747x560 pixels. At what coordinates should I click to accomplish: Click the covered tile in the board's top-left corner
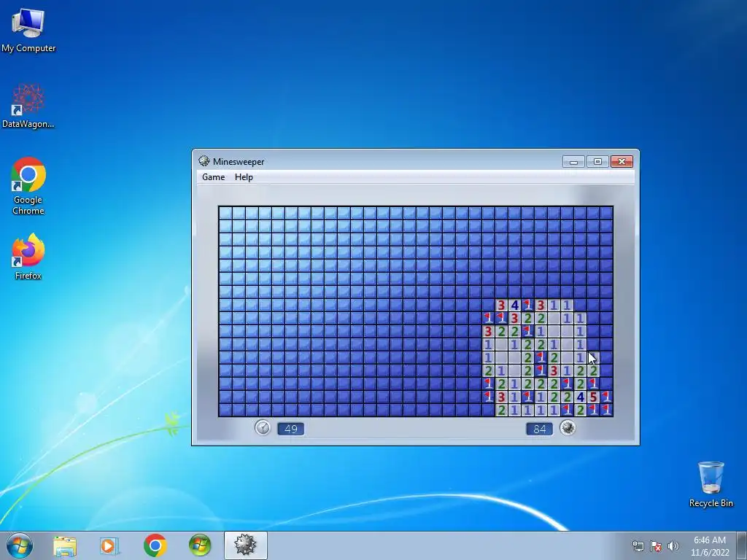pos(225,213)
